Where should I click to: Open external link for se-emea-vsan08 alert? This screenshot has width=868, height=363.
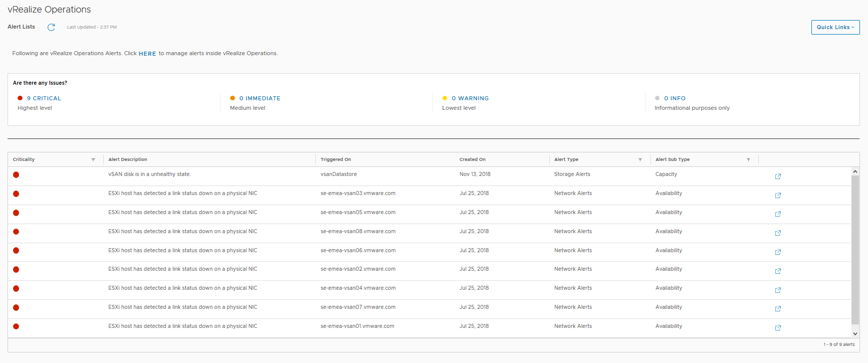(x=778, y=233)
